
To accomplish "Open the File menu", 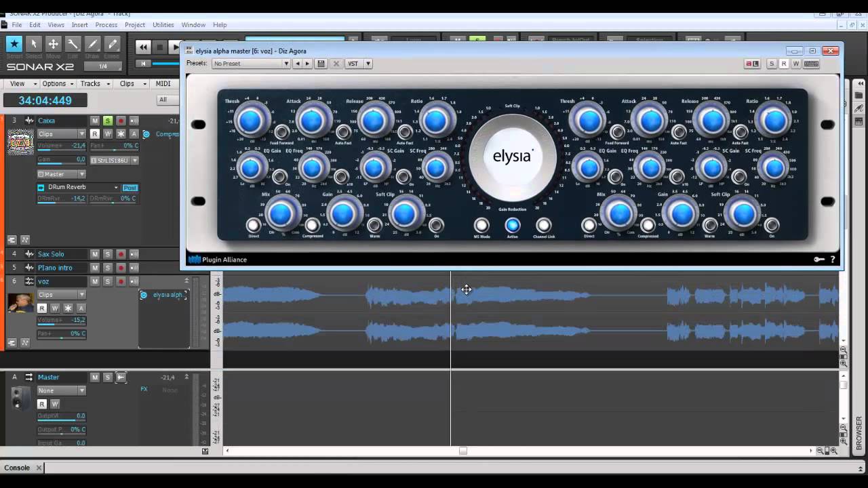I will pyautogui.click(x=17, y=25).
